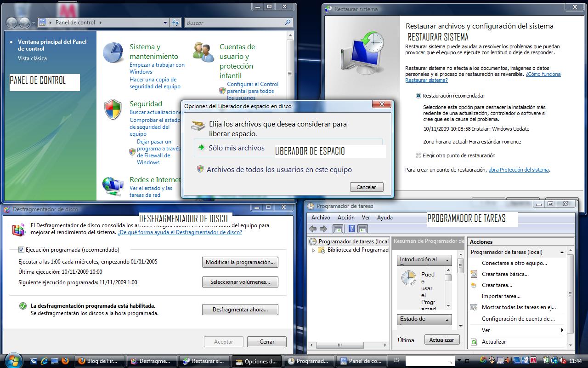This screenshot has width=588, height=368.
Task: Toggle the console tree pane toolbar icon
Action: pyautogui.click(x=338, y=229)
